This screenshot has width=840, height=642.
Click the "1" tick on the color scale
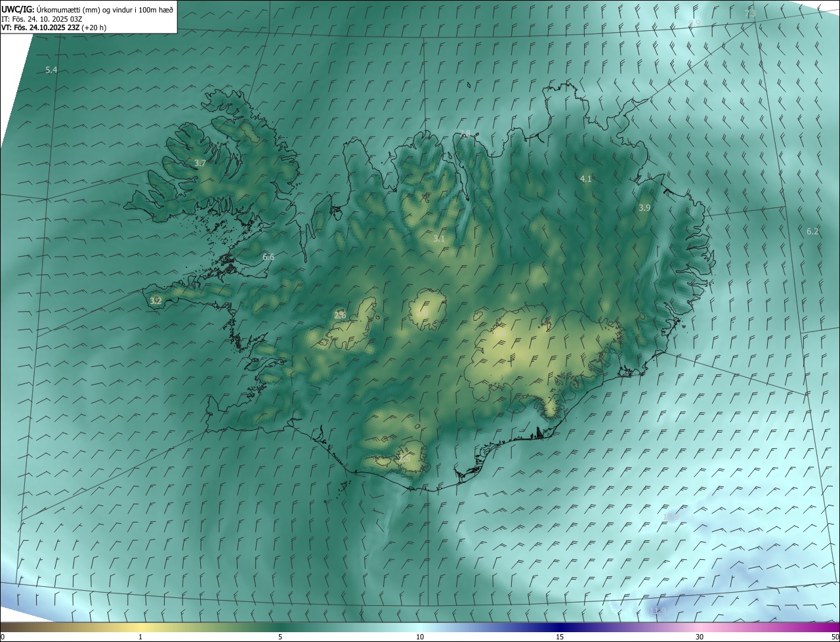pos(140,637)
